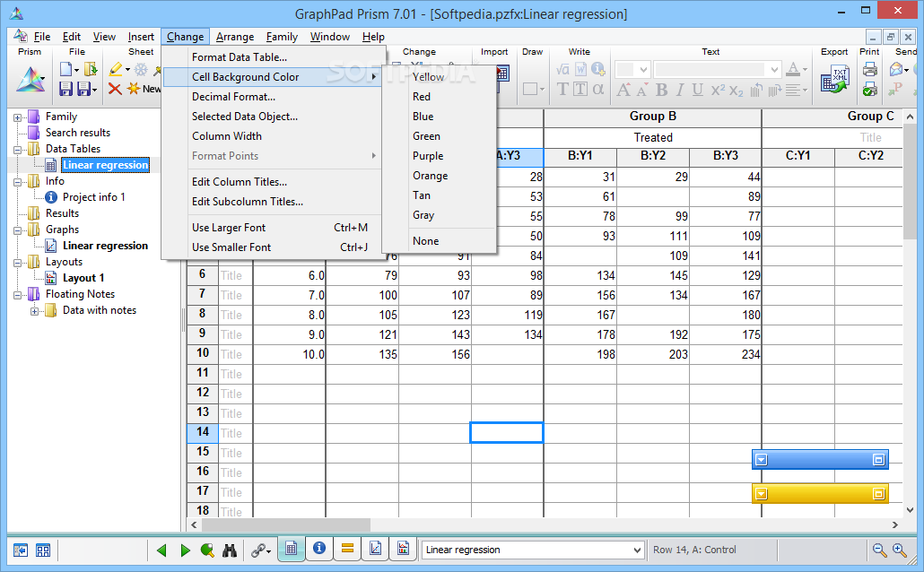
Task: Expand the Family tree node
Action: (17, 117)
